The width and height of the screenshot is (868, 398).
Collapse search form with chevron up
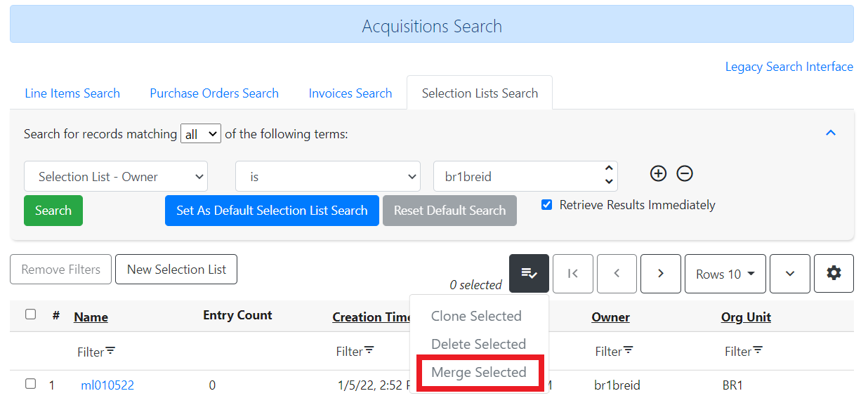tap(831, 133)
